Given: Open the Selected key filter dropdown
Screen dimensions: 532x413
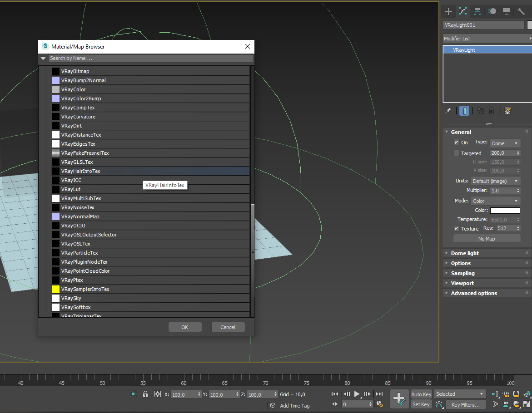Looking at the screenshot, I should 460,394.
